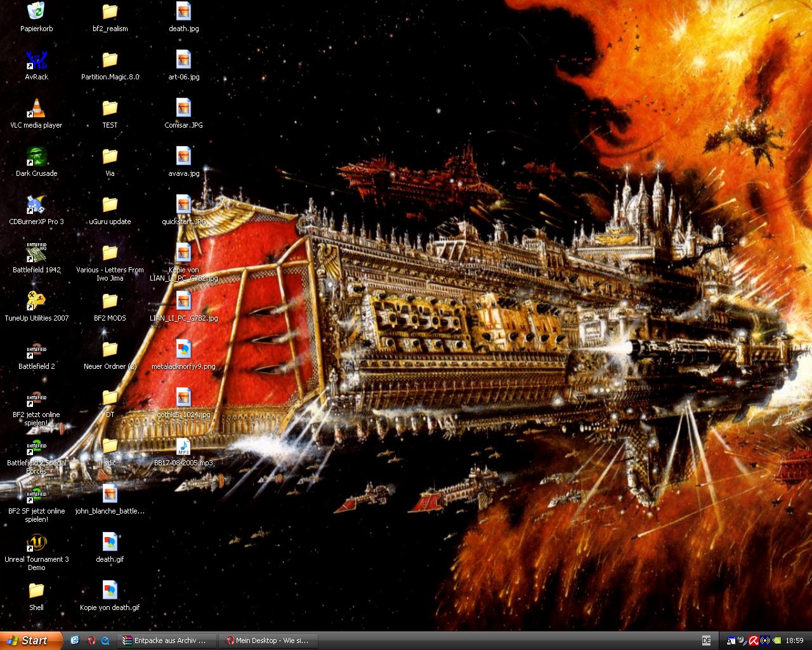
Task: Select the BF2 MODS folder
Action: click(x=110, y=302)
